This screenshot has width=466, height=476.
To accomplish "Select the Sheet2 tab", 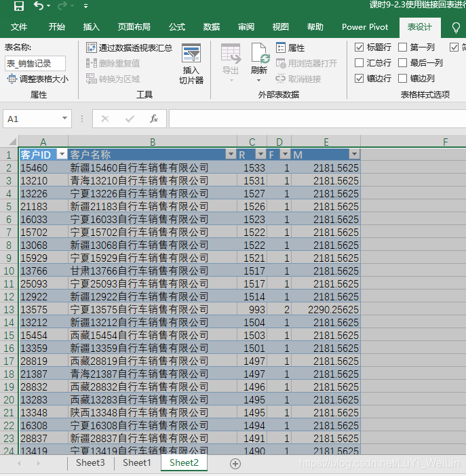I will (184, 462).
